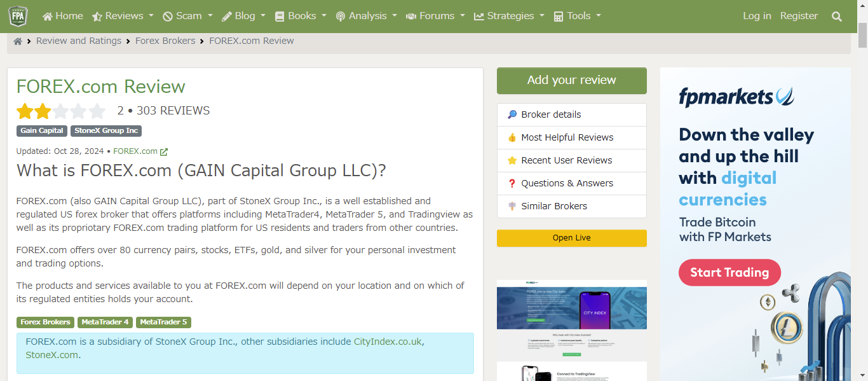Open the CityIndex.co.uk link
Image resolution: width=868 pixels, height=381 pixels.
(388, 342)
